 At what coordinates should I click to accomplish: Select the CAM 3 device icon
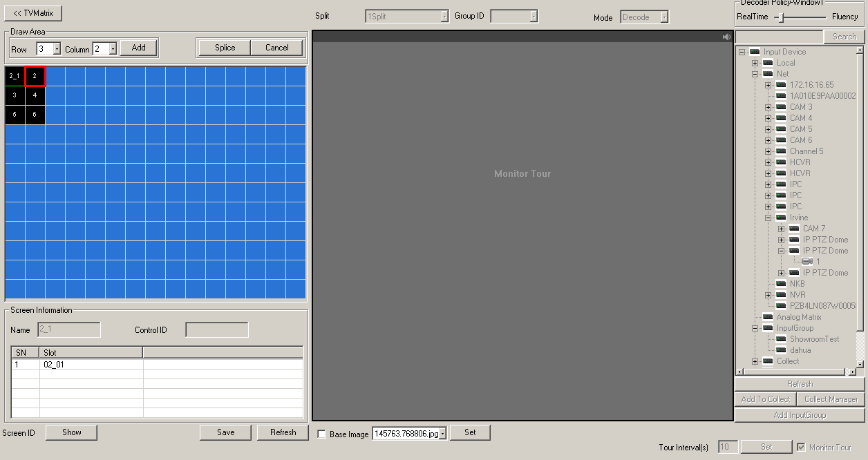point(781,107)
